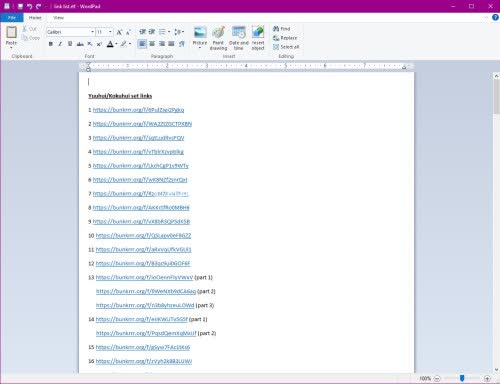The width and height of the screenshot is (500, 384).
Task: Open link number 5 in the list
Action: [x=141, y=166]
